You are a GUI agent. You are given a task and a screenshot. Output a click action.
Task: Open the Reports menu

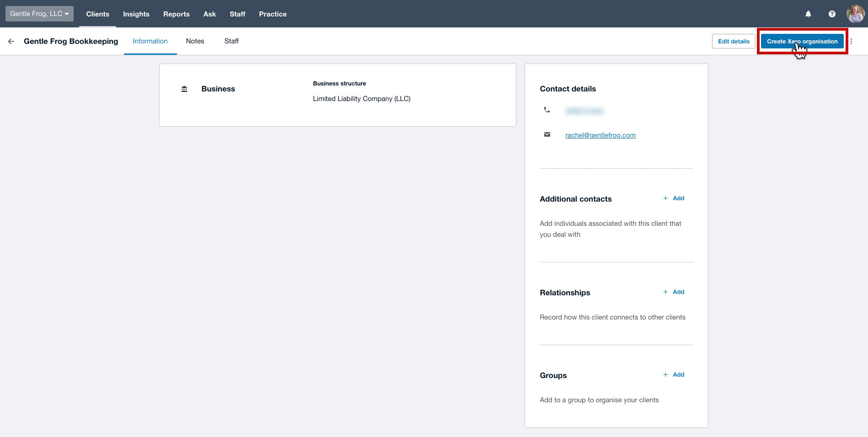(x=177, y=14)
